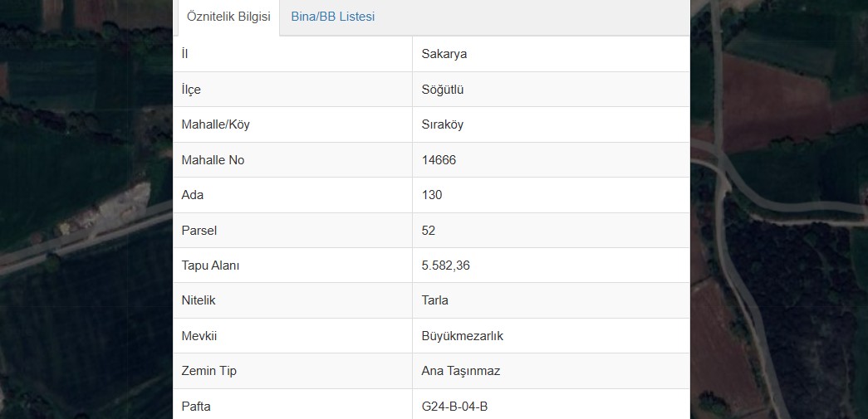This screenshot has width=868, height=419.
Task: Click the Mevkii label cell
Action: pyautogui.click(x=293, y=335)
